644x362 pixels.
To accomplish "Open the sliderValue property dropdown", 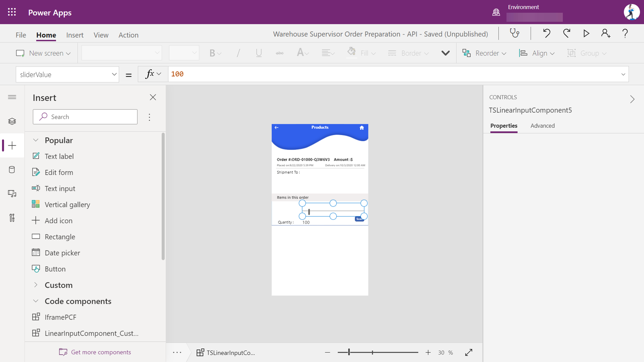I will point(114,74).
